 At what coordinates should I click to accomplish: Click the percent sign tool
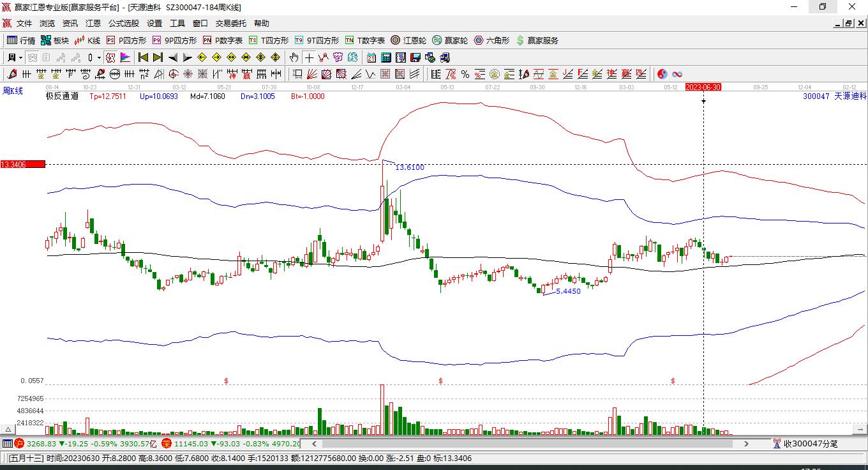(465, 74)
